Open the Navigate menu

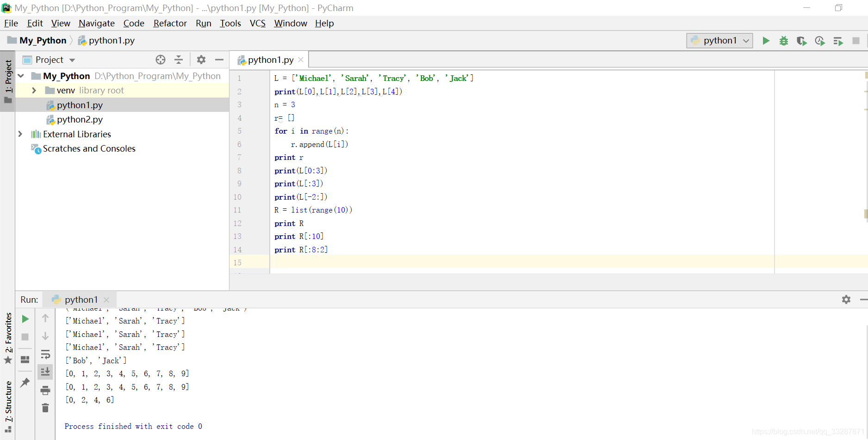pyautogui.click(x=96, y=23)
